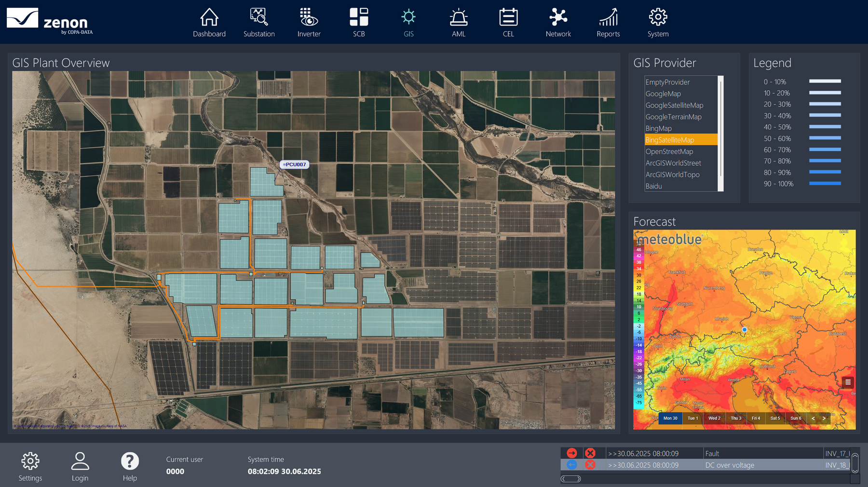Select Mon 30 forecast day

[x=670, y=418]
